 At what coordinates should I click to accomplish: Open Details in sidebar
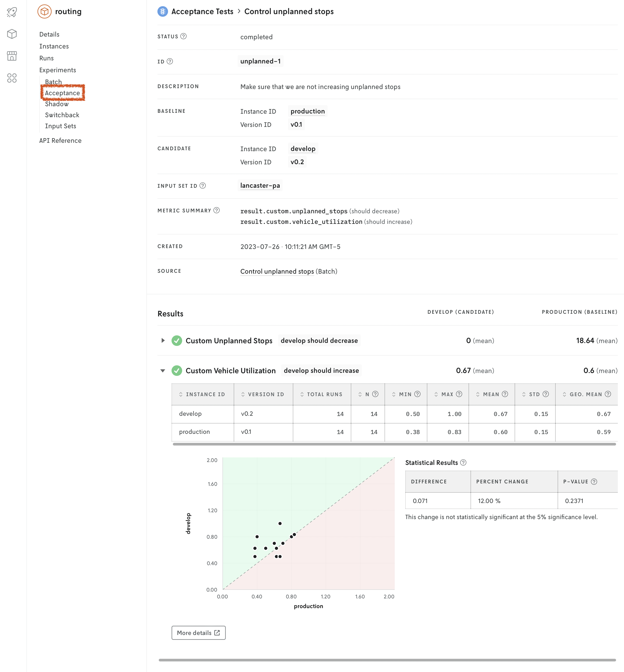coord(49,34)
